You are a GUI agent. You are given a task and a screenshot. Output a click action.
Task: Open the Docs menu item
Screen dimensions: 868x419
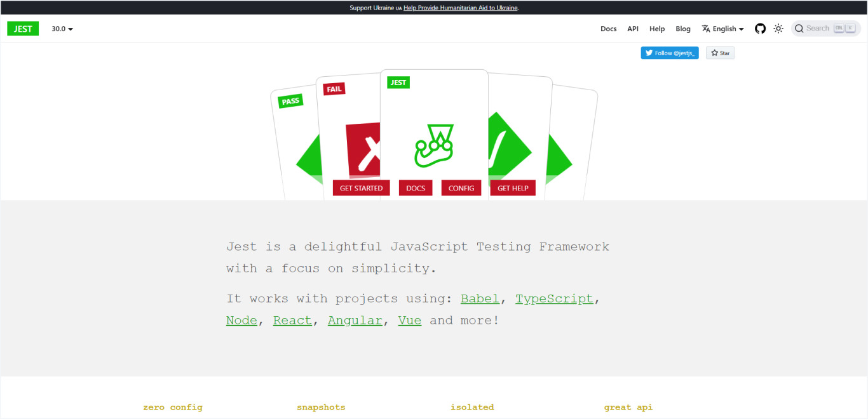(608, 29)
